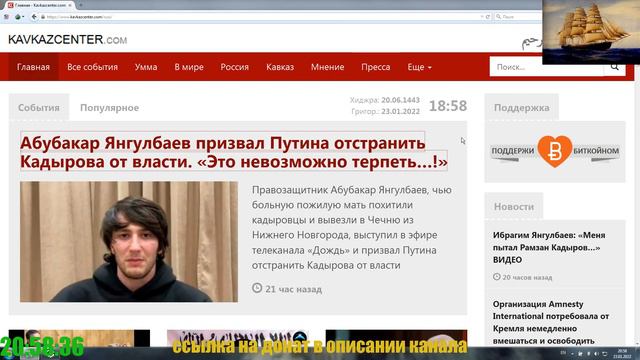Open the 'Умма' navigation item
The height and width of the screenshot is (360, 640).
(x=146, y=67)
